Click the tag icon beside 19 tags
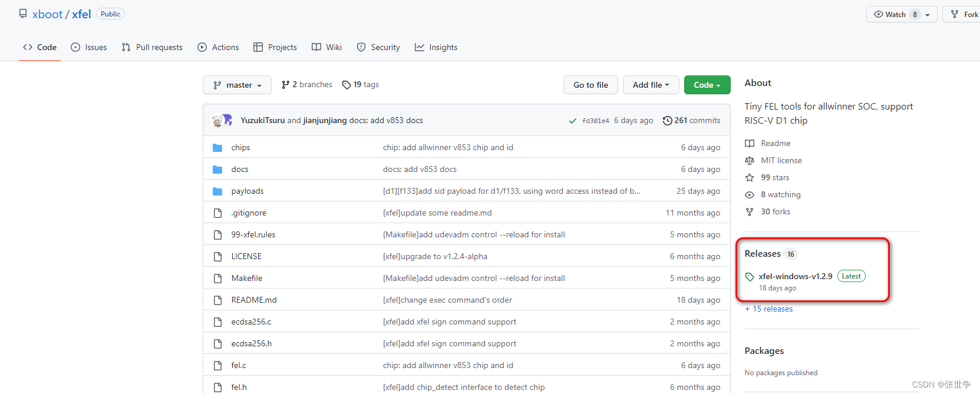980x394 pixels. click(347, 85)
